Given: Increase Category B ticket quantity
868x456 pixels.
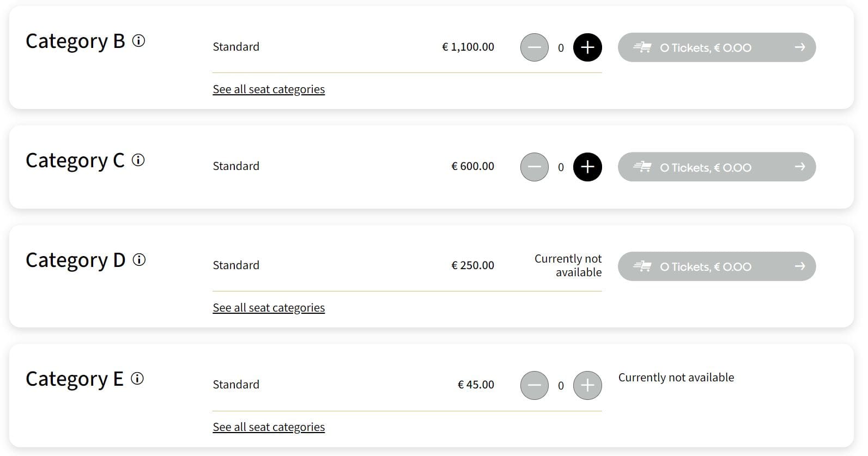Looking at the screenshot, I should [x=587, y=47].
